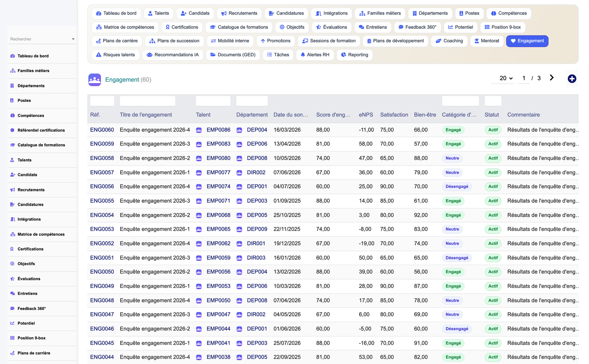Viewport: 589px width, 364px height.
Task: Open Position 9-box grid shortcut
Action: pos(503,27)
